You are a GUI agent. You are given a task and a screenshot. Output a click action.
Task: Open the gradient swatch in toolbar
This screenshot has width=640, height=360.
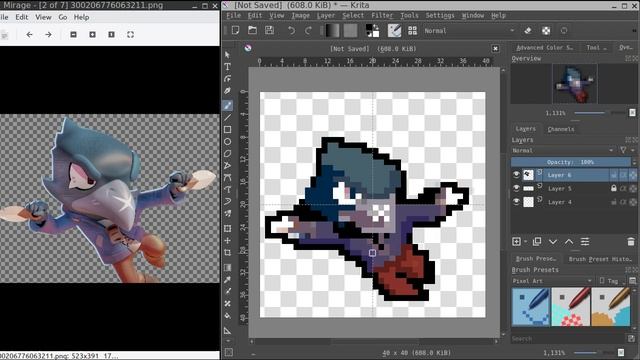(332, 31)
